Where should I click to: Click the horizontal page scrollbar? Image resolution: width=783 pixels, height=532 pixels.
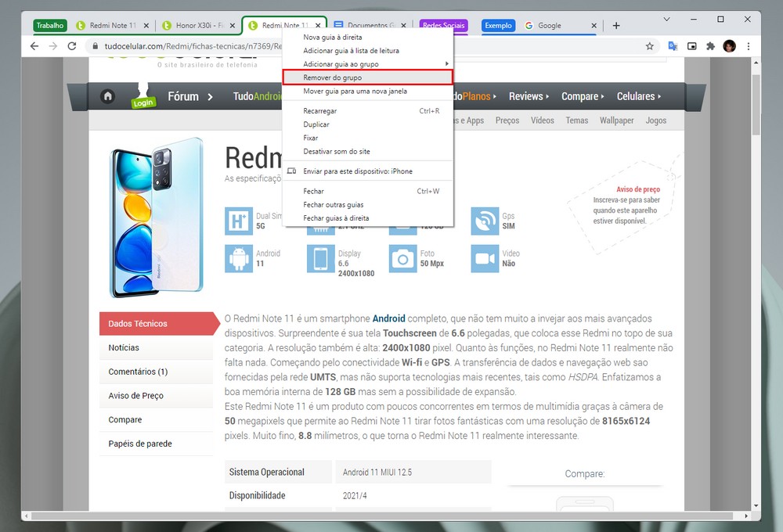[382, 516]
